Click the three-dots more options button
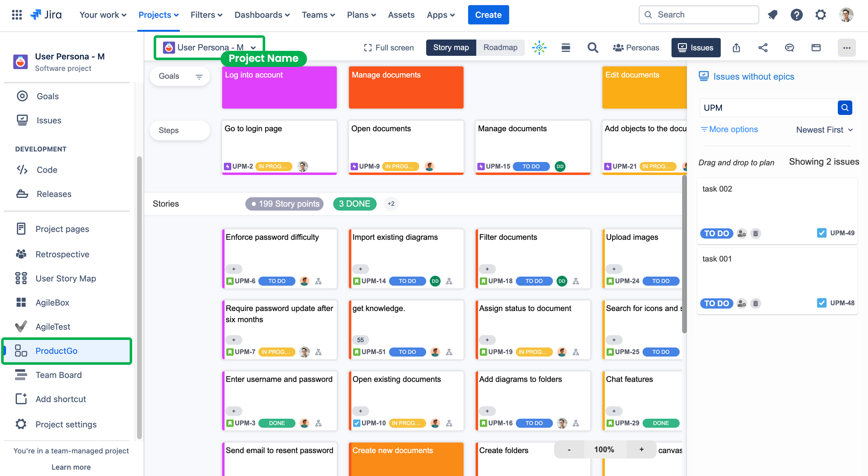This screenshot has height=476, width=868. pos(847,47)
